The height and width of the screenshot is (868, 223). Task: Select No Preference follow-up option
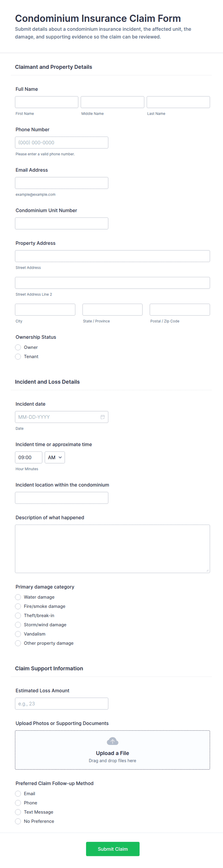(18, 821)
